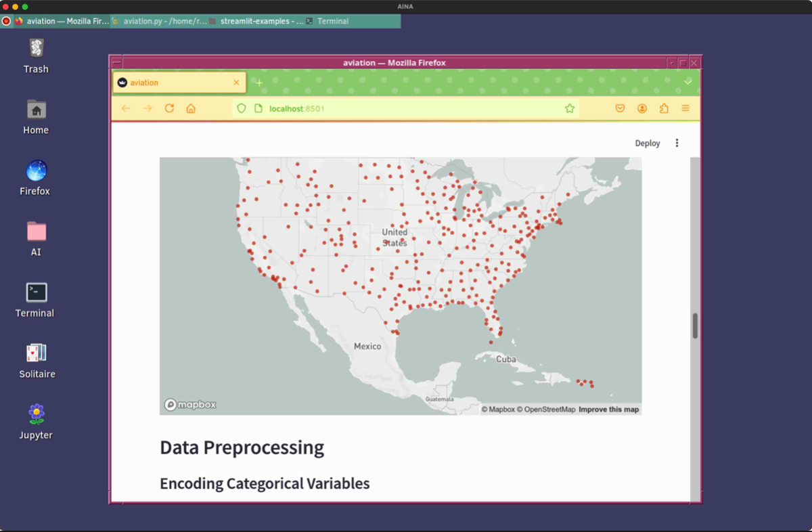Close the aviation browser tab
812x532 pixels.
tap(236, 83)
